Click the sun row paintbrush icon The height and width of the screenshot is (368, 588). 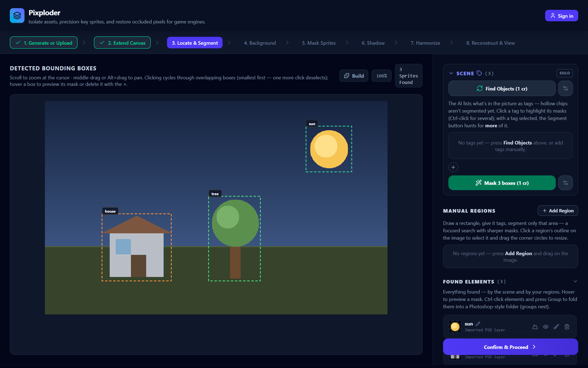pos(556,327)
